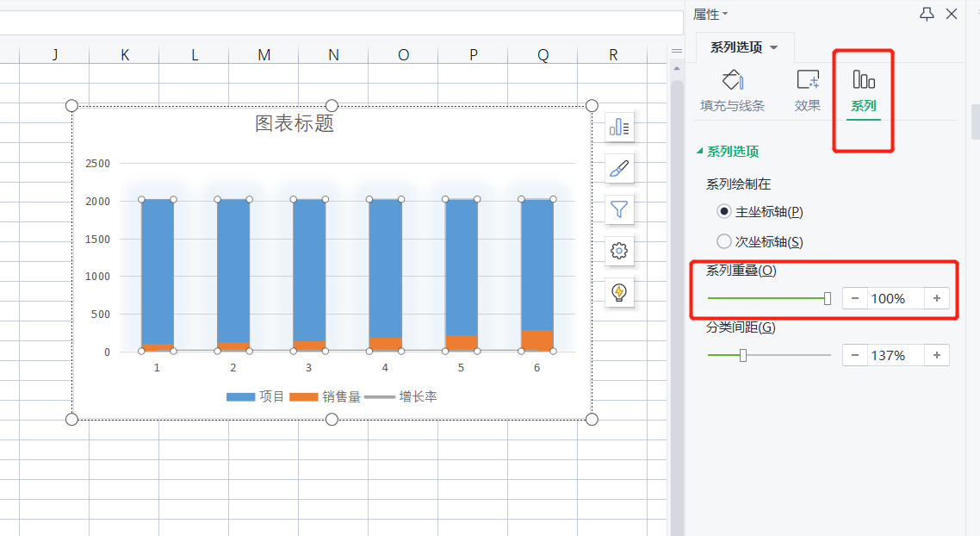Select the Series tab (系列)
Screen dimensions: 980x536
coord(863,91)
